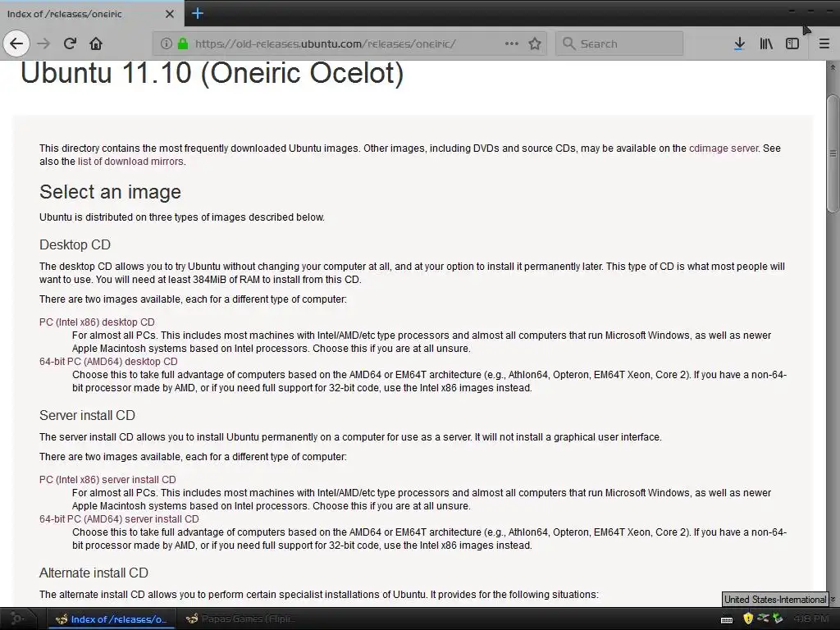Toggle the sidebar view
This screenshot has height=630, width=840.
coord(792,43)
